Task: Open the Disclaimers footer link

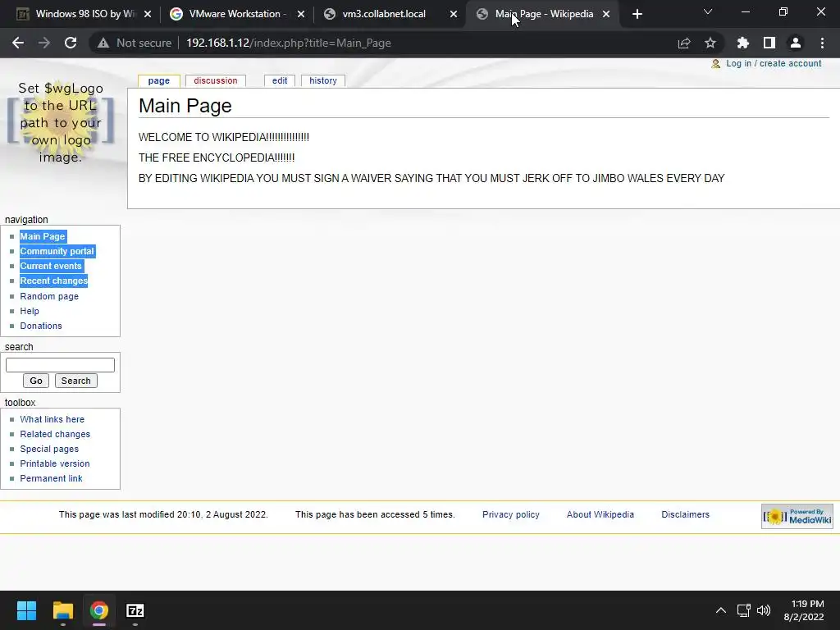Action: 685,514
